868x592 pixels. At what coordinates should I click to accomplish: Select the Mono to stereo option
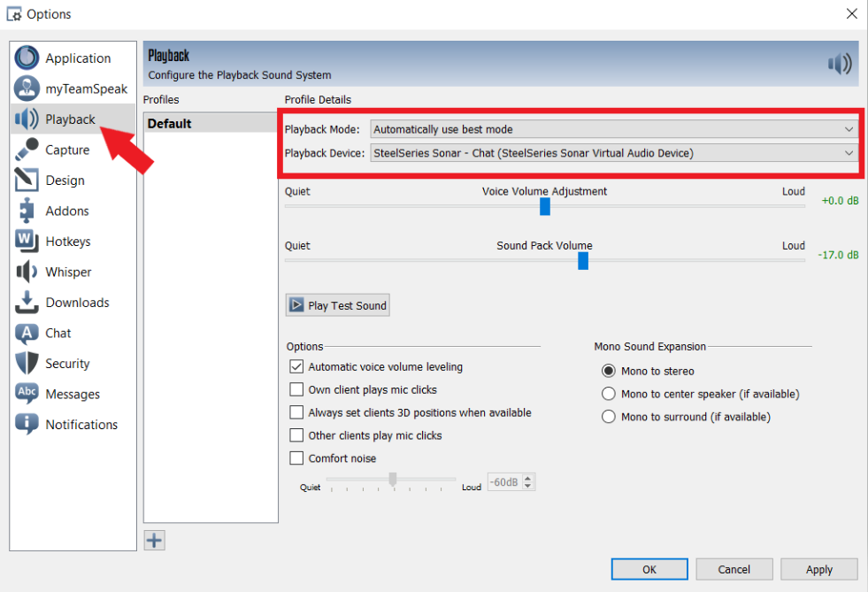click(609, 371)
